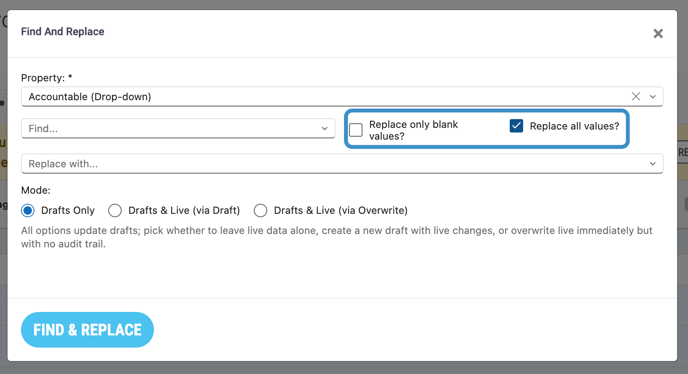The height and width of the screenshot is (374, 688).
Task: Clear the Accountable property selection
Action: point(635,96)
